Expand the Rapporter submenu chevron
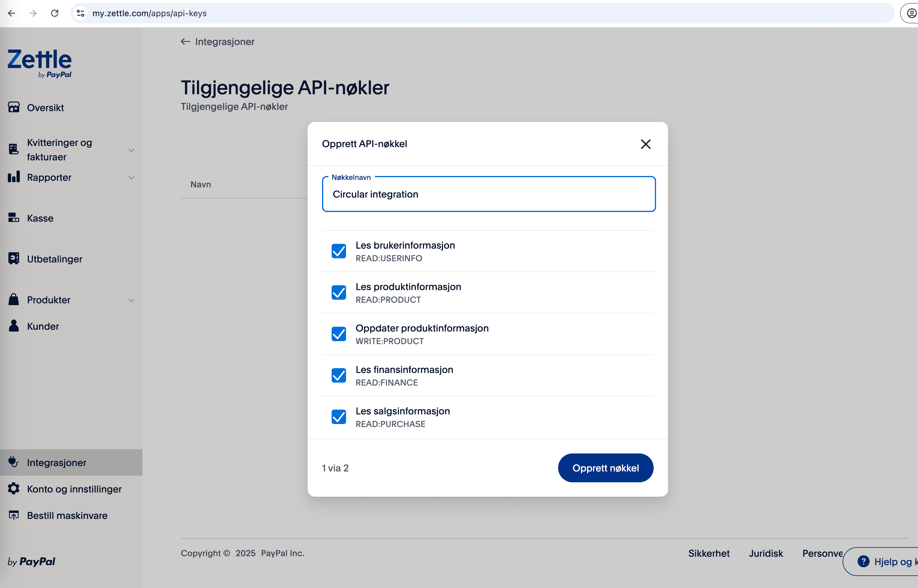Viewport: 918px width, 588px height. click(131, 177)
